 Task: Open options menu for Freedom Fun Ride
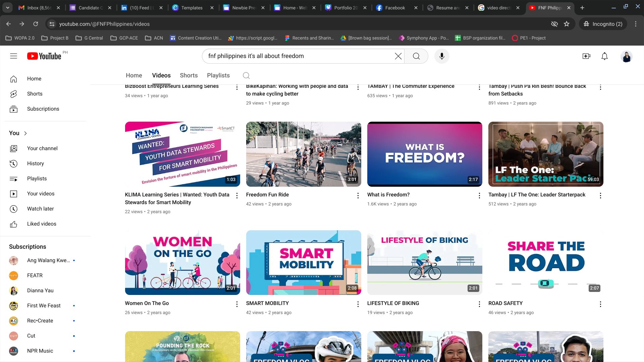point(358,195)
